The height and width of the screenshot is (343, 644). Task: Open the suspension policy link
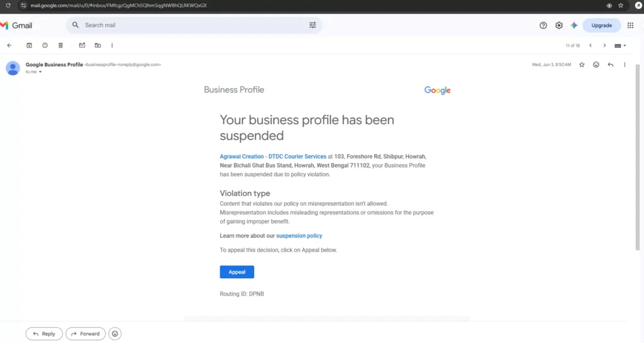coord(299,236)
